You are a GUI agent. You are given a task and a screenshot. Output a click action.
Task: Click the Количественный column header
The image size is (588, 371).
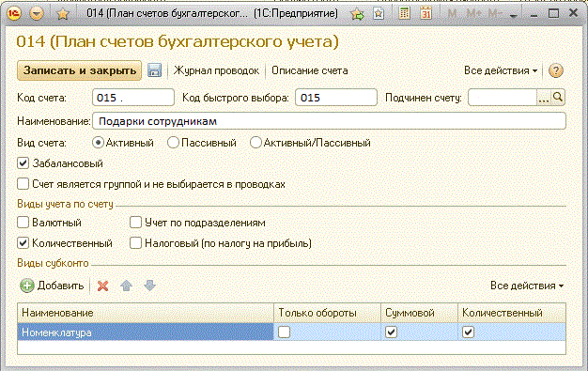[512, 313]
